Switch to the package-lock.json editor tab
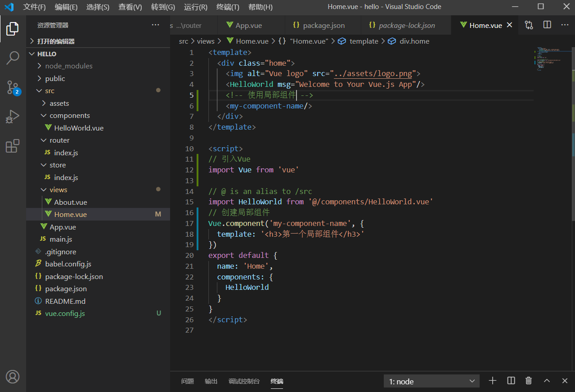 click(405, 25)
